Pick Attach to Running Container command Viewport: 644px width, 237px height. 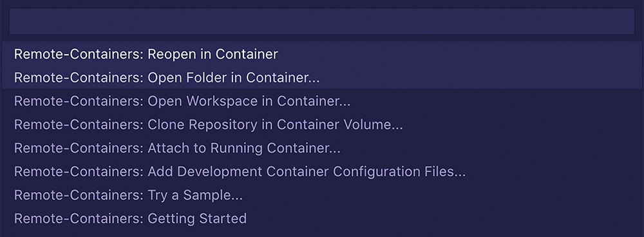(322, 148)
